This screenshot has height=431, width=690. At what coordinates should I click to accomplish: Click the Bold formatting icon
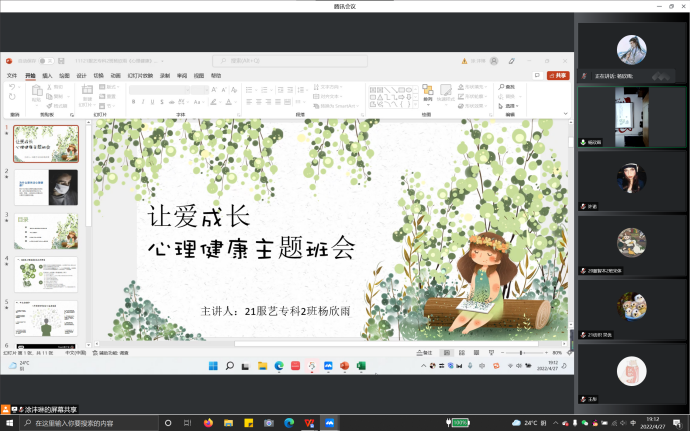[x=134, y=101]
